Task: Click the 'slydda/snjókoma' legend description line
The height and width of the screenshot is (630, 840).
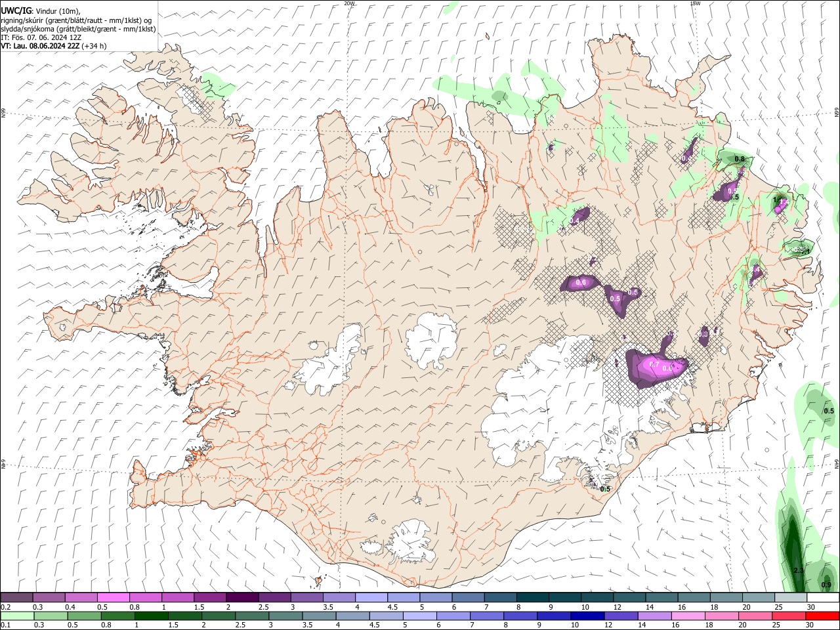Action: coord(78,29)
